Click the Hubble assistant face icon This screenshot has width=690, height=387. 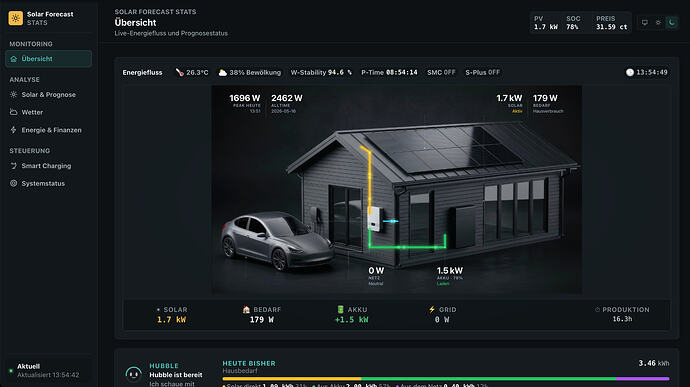point(133,373)
